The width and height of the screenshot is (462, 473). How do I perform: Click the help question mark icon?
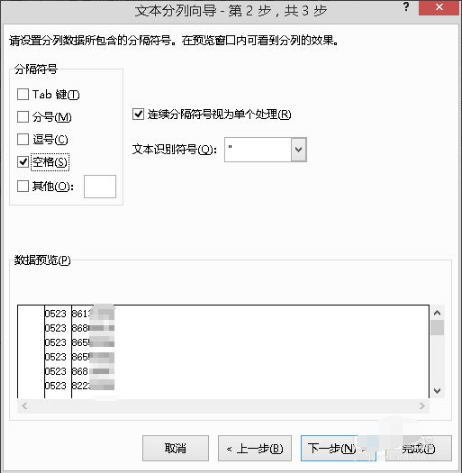[x=406, y=7]
